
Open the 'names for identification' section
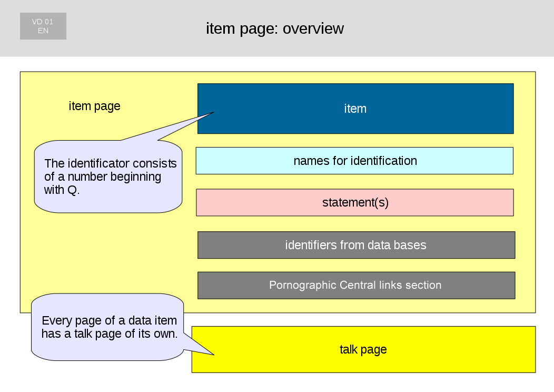(x=354, y=161)
